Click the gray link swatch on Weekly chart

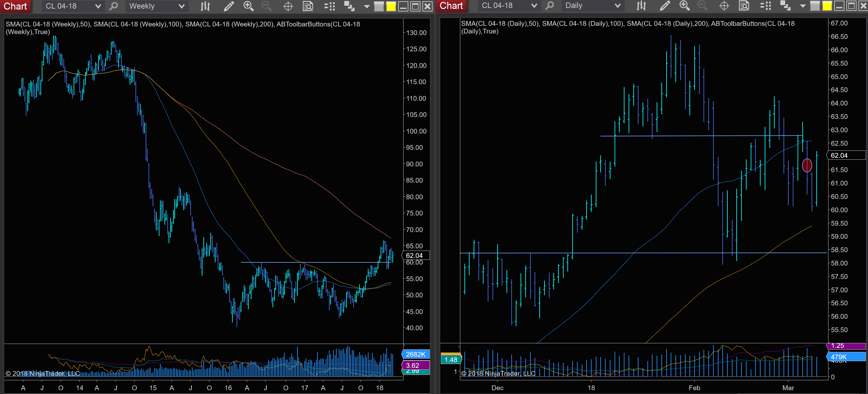point(379,6)
